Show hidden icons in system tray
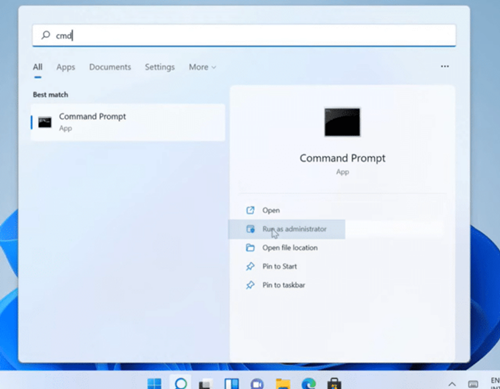The image size is (500, 389). click(452, 384)
